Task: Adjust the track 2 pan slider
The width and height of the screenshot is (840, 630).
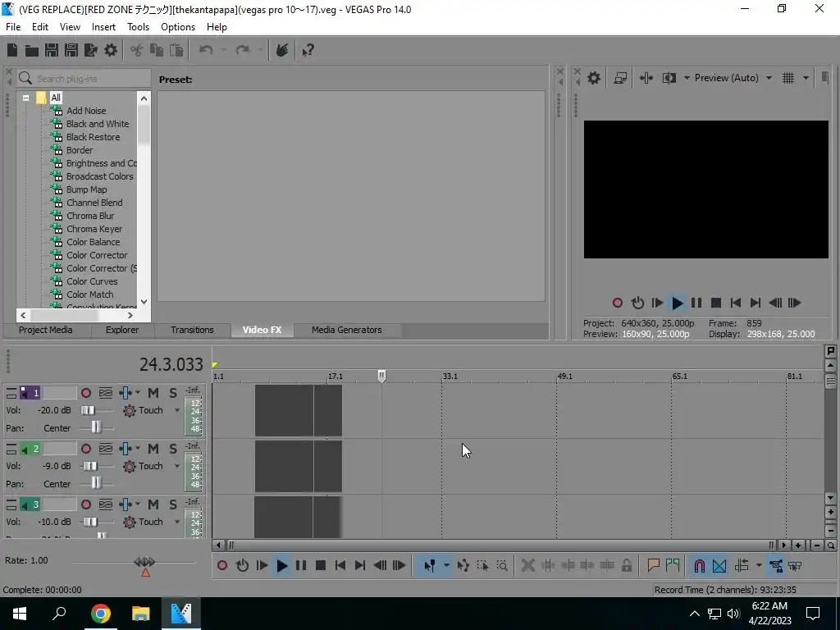Action: (x=96, y=483)
